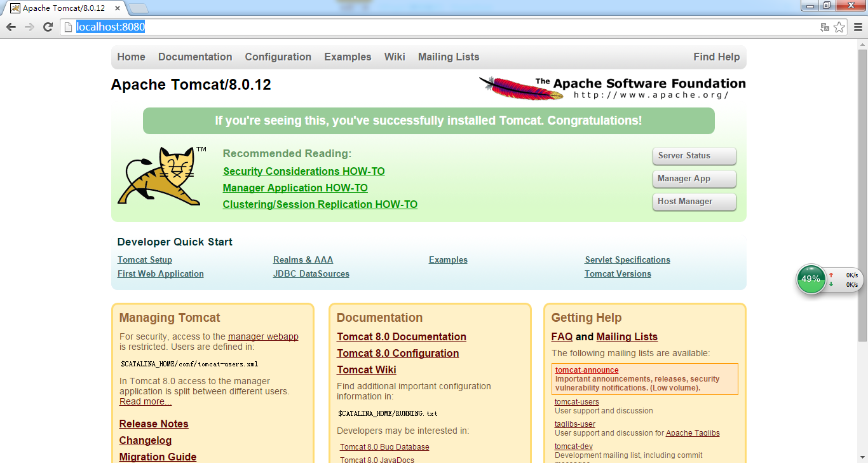
Task: Open the Tomcat 8.0 Bug Database link
Action: (384, 447)
